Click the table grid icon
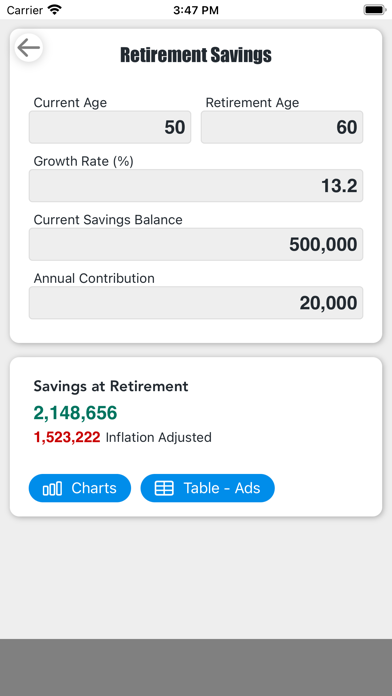 click(164, 488)
